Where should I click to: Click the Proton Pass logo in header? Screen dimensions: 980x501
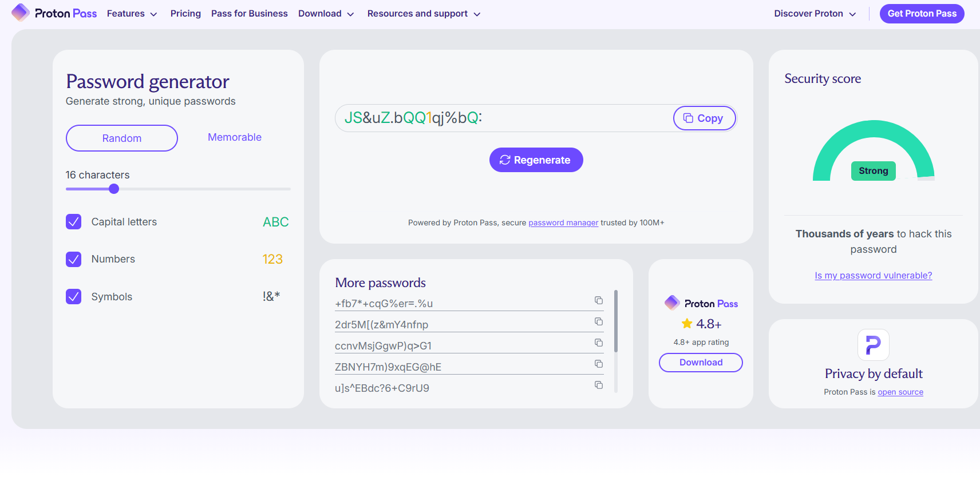54,13
